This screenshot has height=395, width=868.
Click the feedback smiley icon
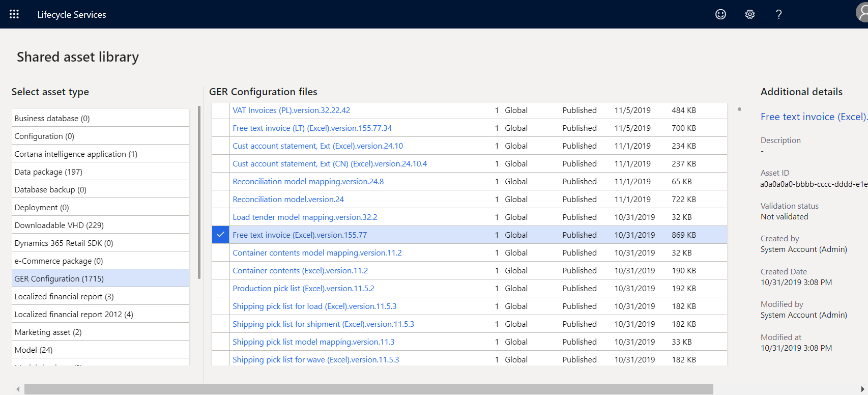(720, 14)
